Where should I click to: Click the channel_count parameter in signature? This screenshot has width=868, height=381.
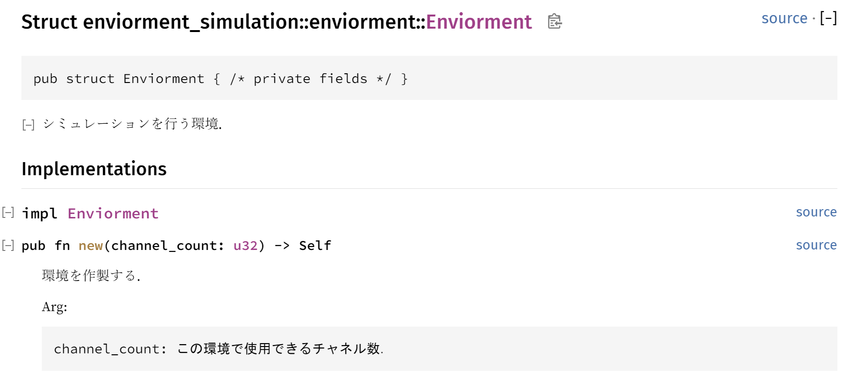(x=164, y=246)
